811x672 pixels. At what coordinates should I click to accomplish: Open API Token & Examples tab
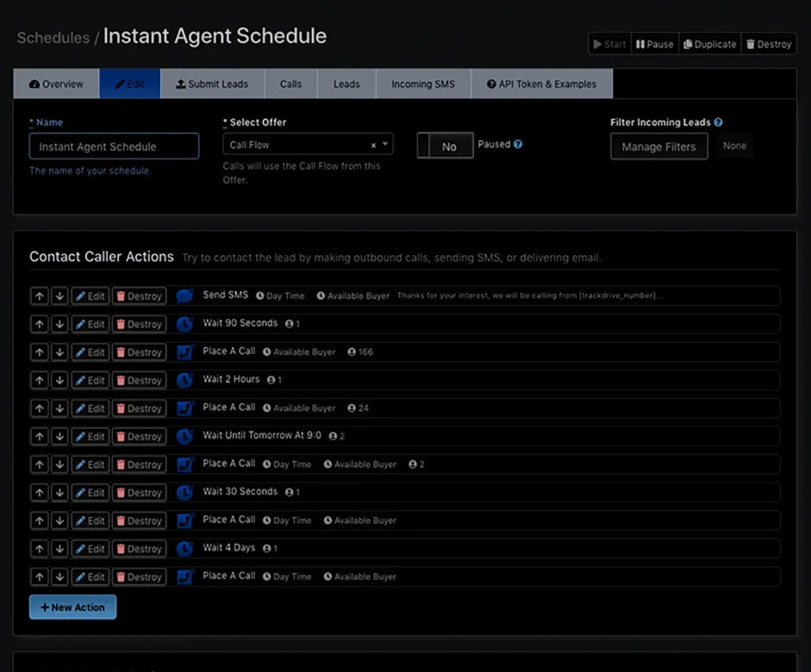541,84
